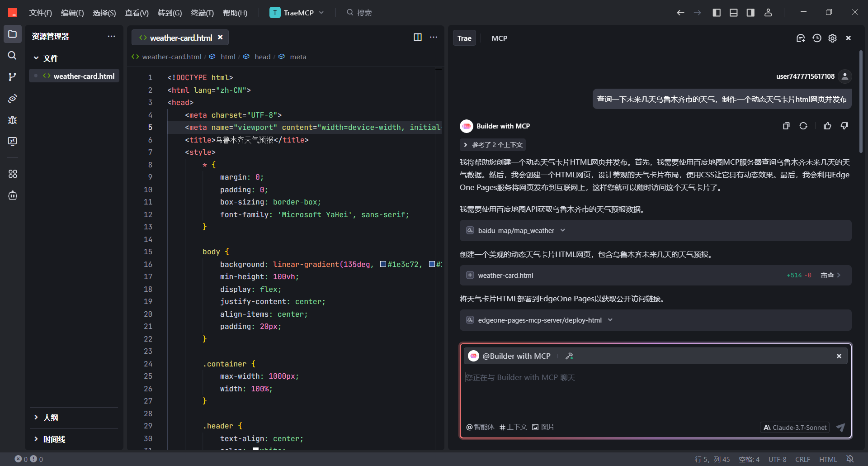
Task: Open the TraeMCP project dropdown
Action: tap(297, 13)
